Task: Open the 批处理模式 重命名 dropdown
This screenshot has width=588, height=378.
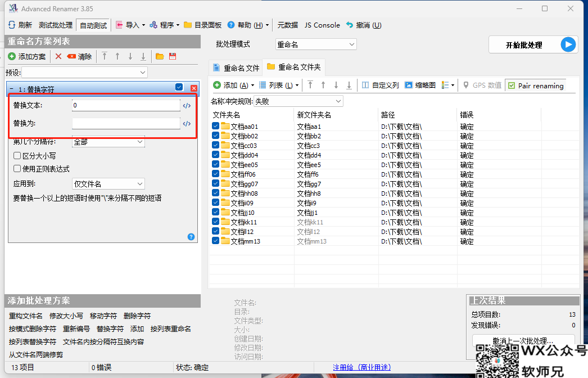Action: 316,44
